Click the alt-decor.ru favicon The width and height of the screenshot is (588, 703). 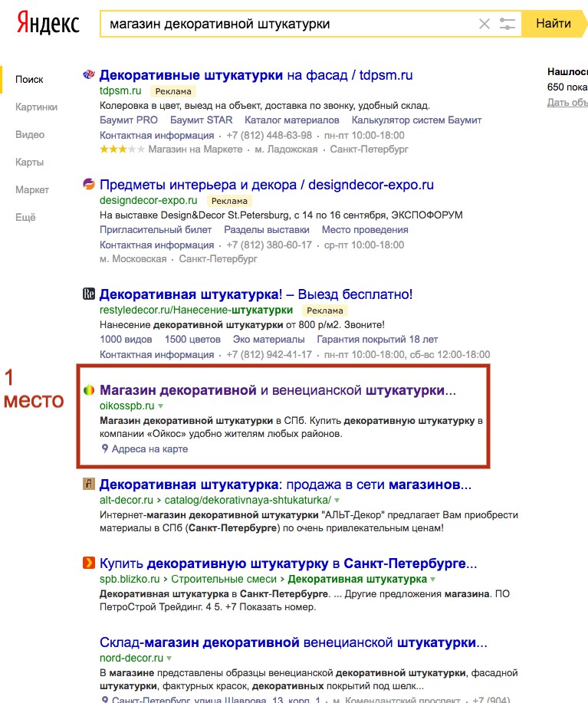[x=88, y=485]
